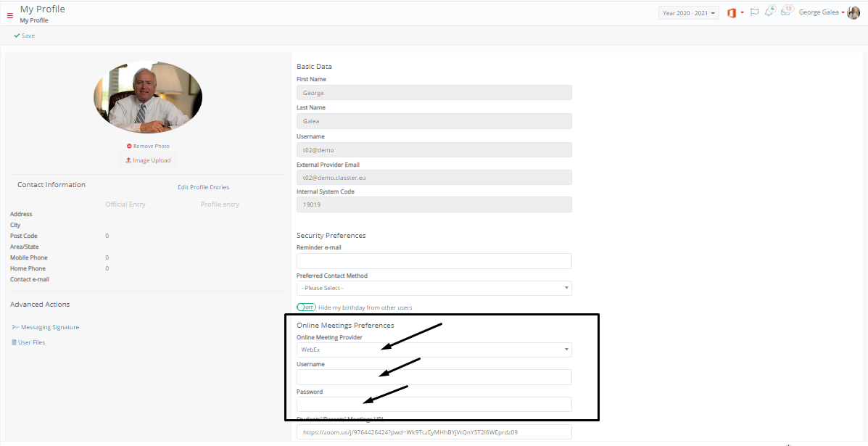Click the Official Entry column header
This screenshot has width=868, height=446.
pos(125,205)
